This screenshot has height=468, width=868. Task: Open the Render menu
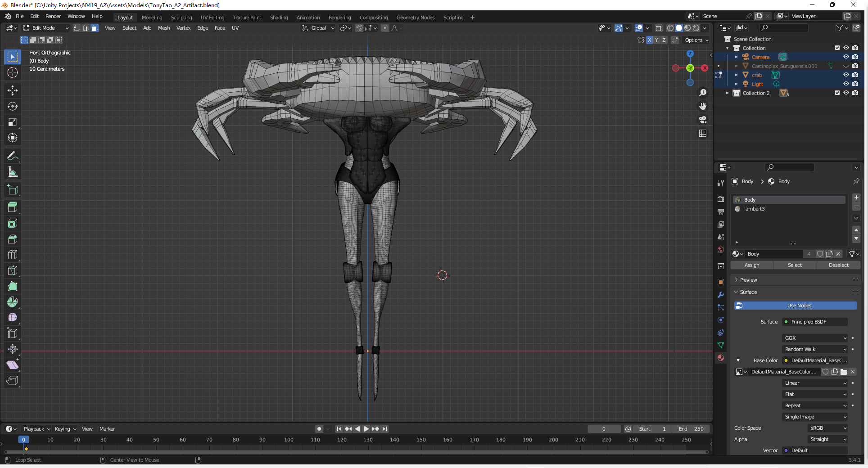(x=53, y=16)
